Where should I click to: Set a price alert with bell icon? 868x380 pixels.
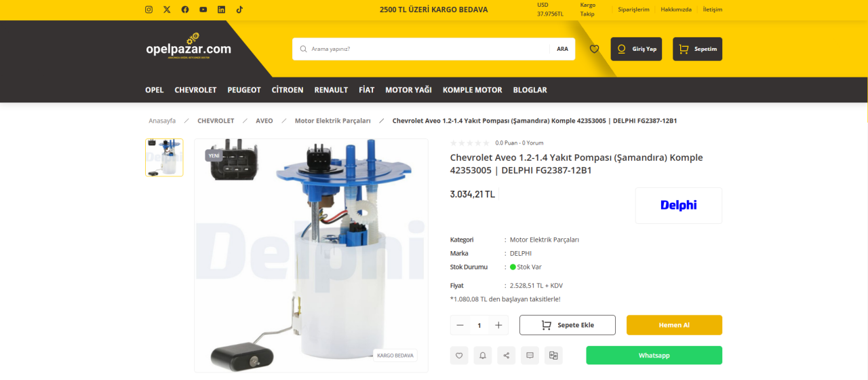483,355
